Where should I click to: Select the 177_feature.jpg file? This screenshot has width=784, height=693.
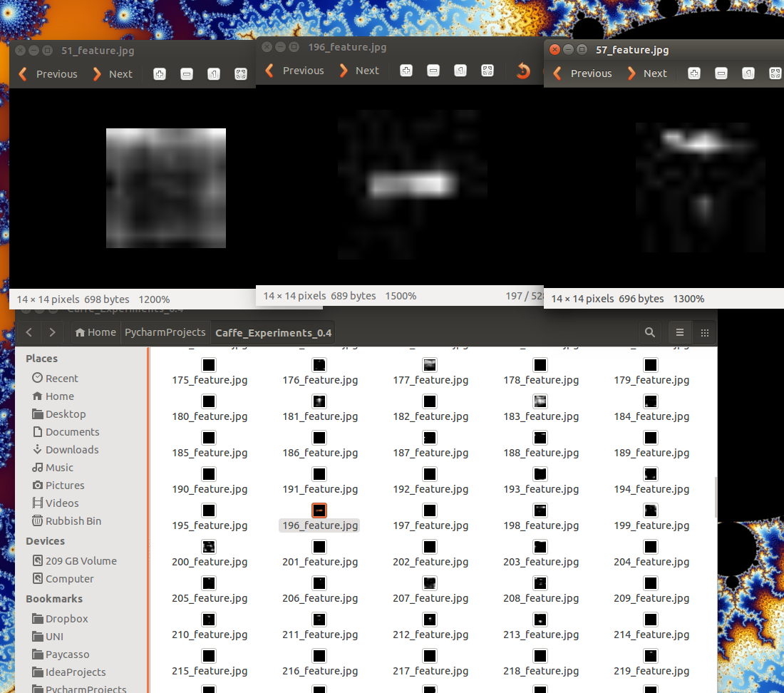(x=430, y=372)
